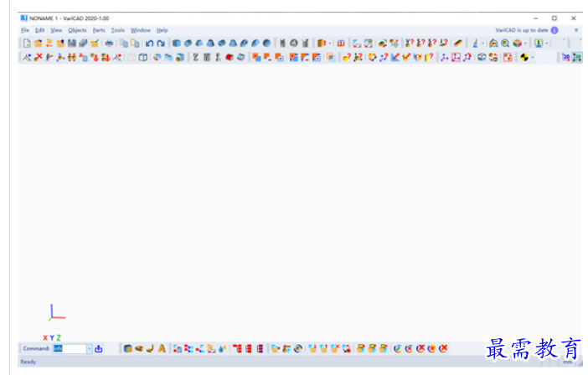The width and height of the screenshot is (588, 375).
Task: Click the Undo arrow
Action: pos(150,44)
